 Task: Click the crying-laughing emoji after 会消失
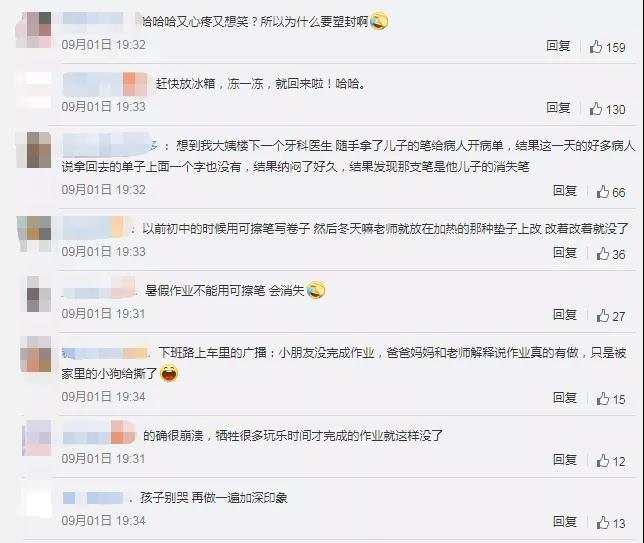pos(315,290)
